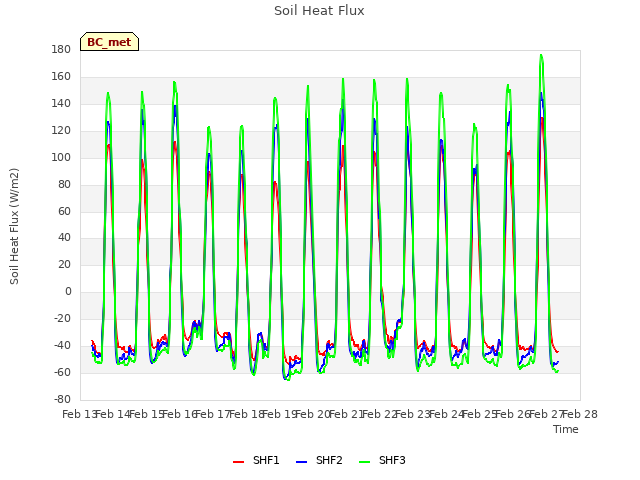Click the Feb 14 x-axis tick label
This screenshot has width=640, height=480.
113,414
